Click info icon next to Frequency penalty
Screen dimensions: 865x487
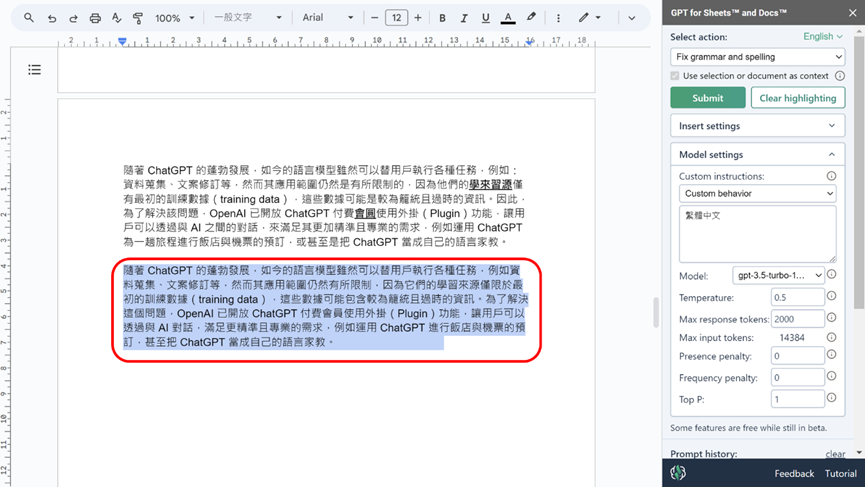(831, 376)
